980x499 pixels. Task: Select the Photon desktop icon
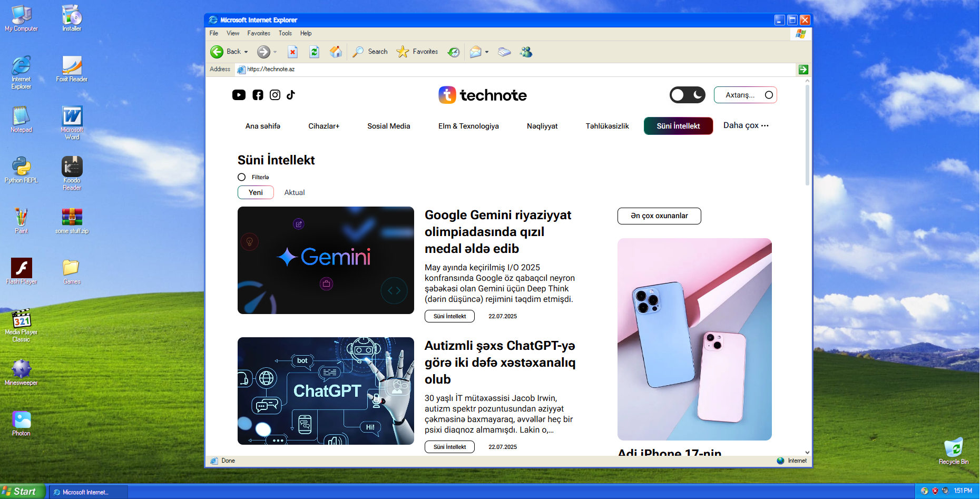[21, 424]
